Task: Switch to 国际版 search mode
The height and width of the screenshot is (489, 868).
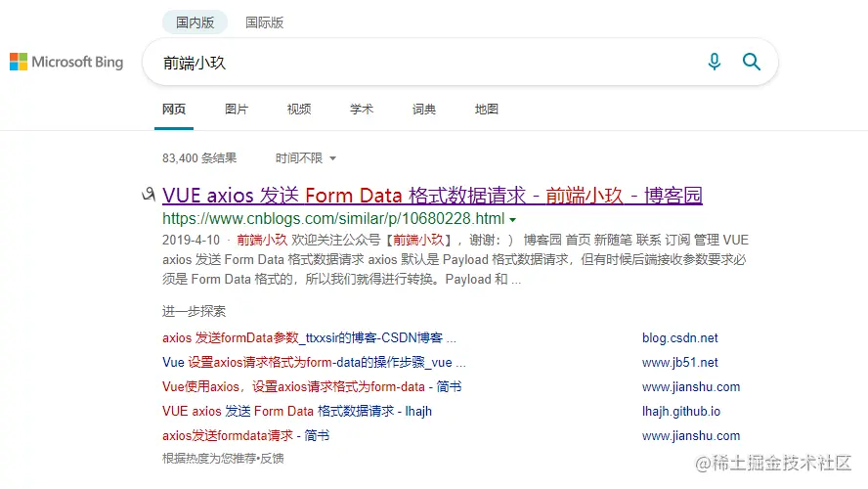Action: pyautogui.click(x=265, y=22)
